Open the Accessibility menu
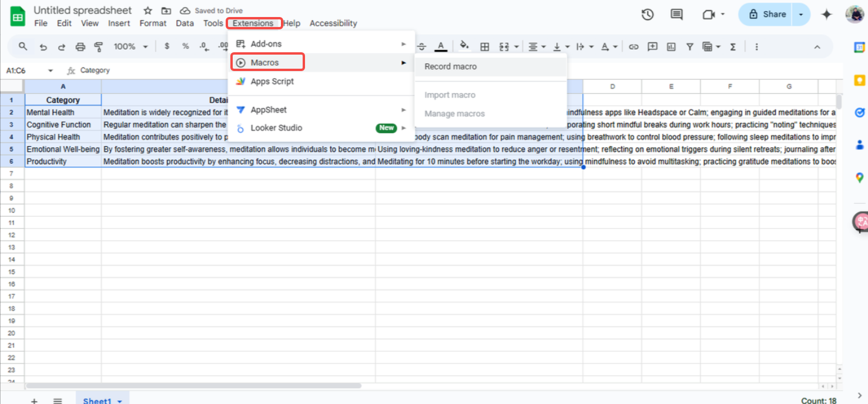 (333, 23)
